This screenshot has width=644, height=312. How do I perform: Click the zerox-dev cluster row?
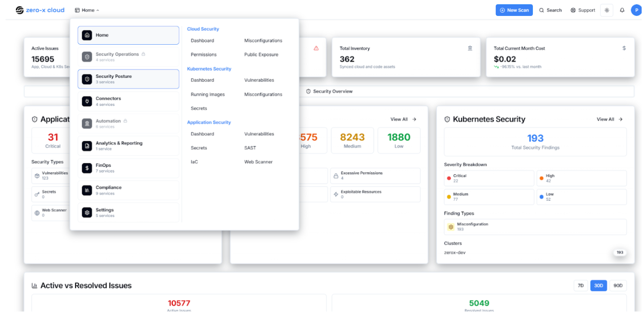pyautogui.click(x=535, y=252)
